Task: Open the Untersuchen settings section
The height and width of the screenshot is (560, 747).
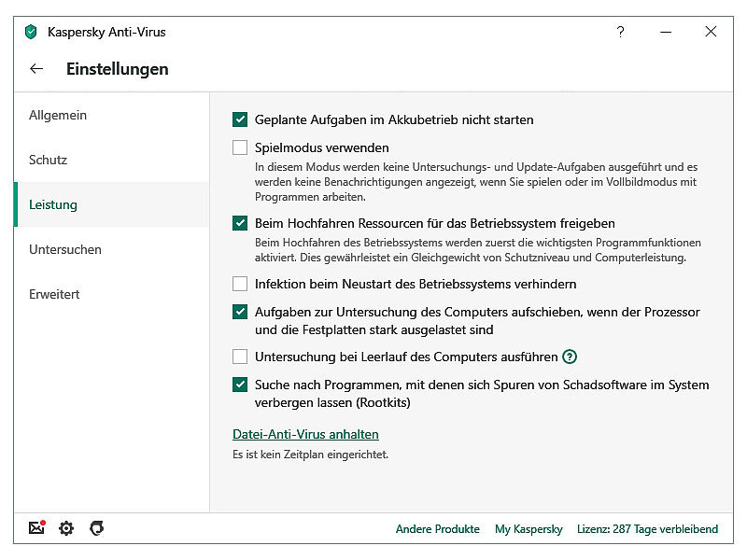Action: (x=111, y=249)
